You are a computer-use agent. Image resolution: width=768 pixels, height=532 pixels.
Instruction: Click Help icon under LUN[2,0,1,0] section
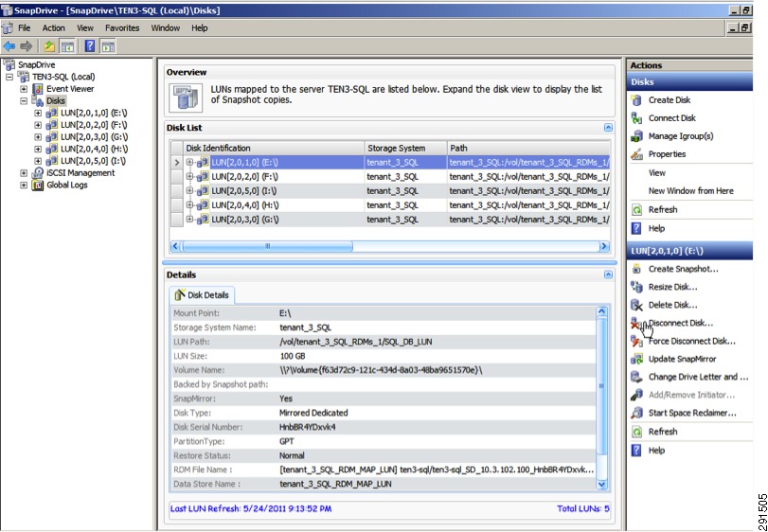(636, 451)
